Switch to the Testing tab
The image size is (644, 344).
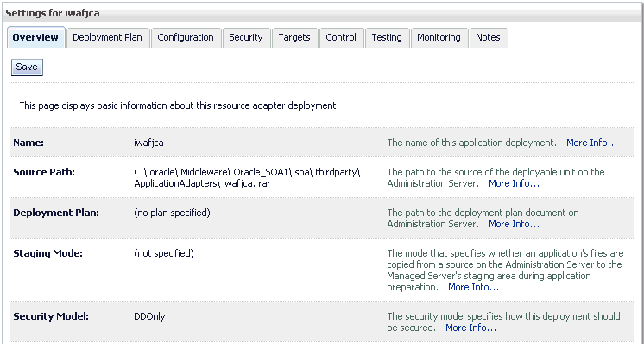[387, 37]
